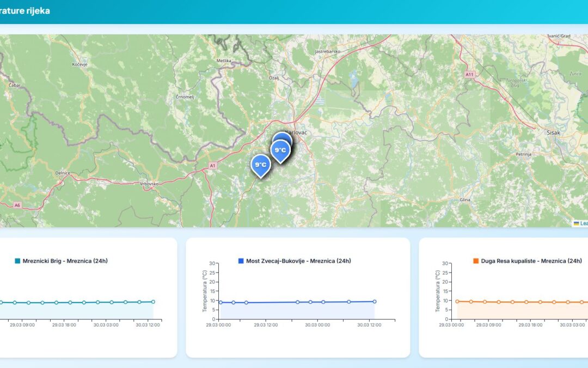Click the Glina label on map

coord(465,200)
